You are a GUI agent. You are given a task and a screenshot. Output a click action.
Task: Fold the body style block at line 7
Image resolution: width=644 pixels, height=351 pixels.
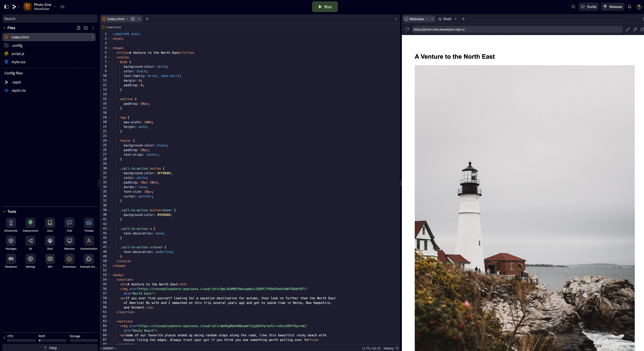pyautogui.click(x=109, y=62)
